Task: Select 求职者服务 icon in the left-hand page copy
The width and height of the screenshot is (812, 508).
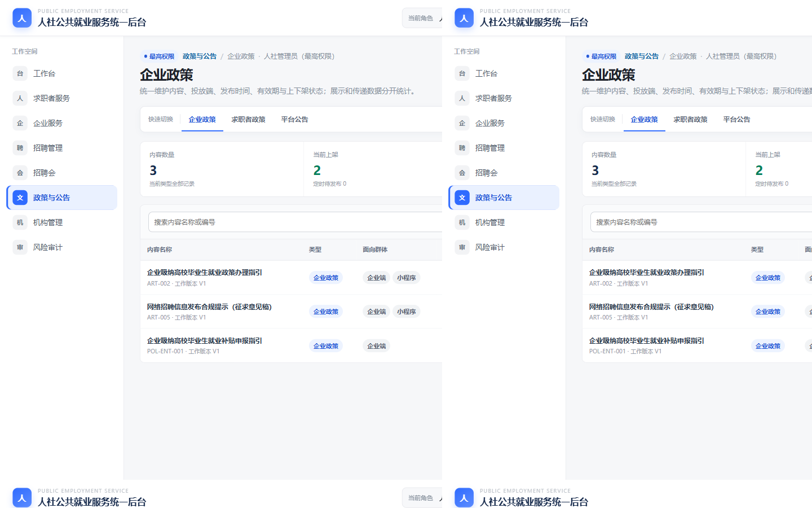Action: (20, 98)
